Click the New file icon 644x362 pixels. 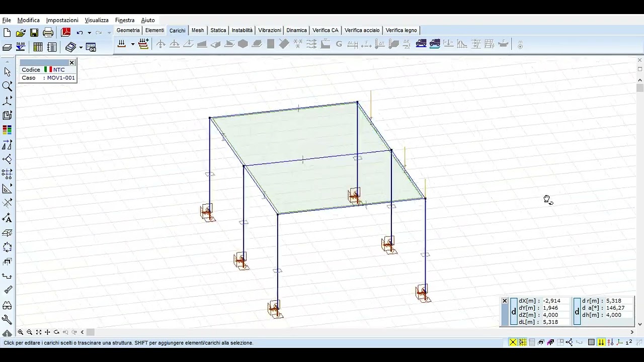7,33
